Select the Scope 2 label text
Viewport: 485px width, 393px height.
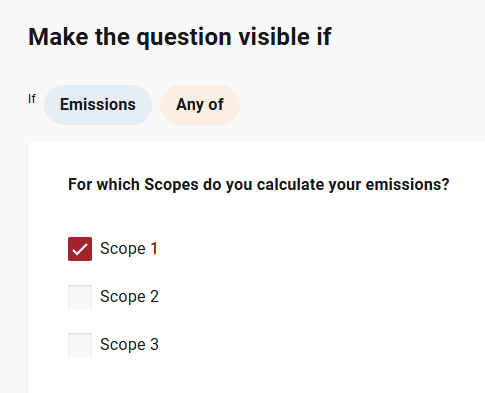[x=129, y=297]
